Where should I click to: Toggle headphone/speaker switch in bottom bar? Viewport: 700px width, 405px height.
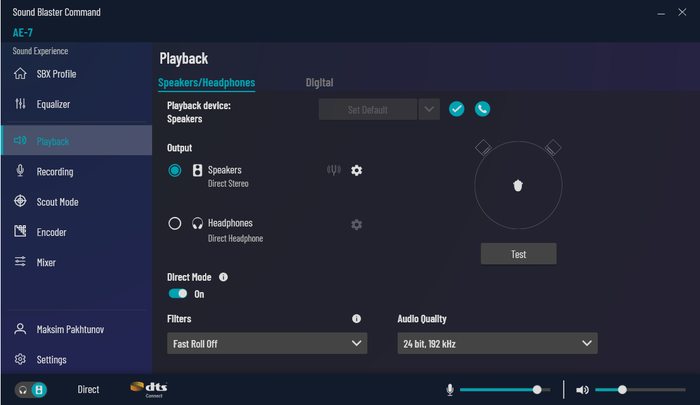coord(31,390)
